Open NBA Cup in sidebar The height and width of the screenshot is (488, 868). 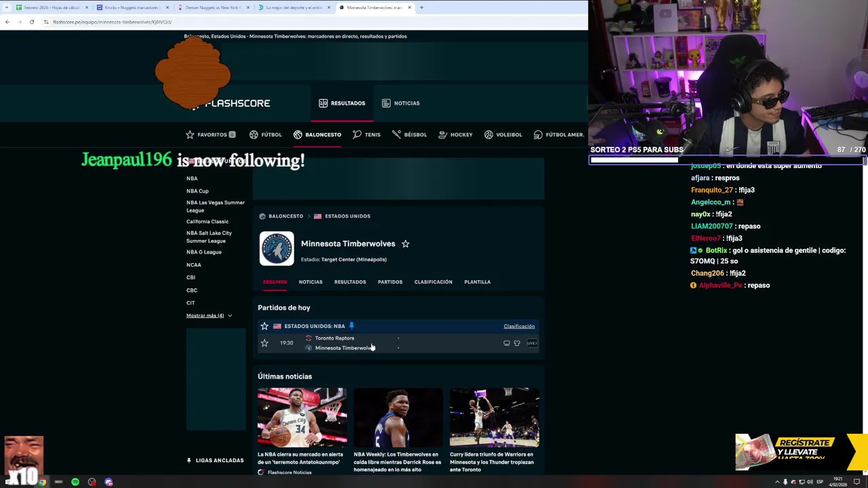(197, 191)
